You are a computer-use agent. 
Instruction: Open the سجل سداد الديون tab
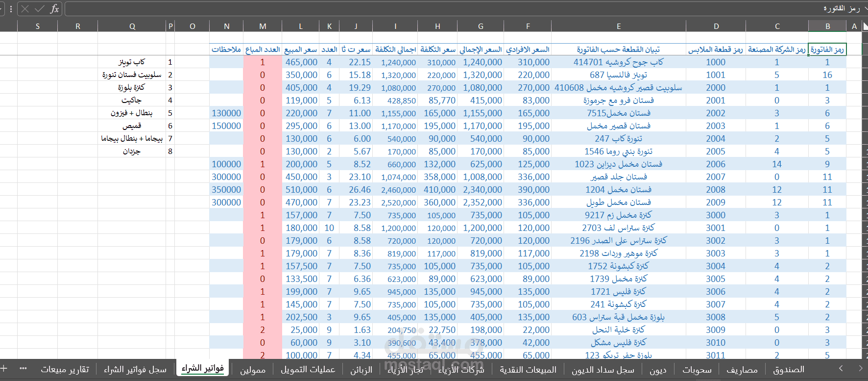point(603,369)
